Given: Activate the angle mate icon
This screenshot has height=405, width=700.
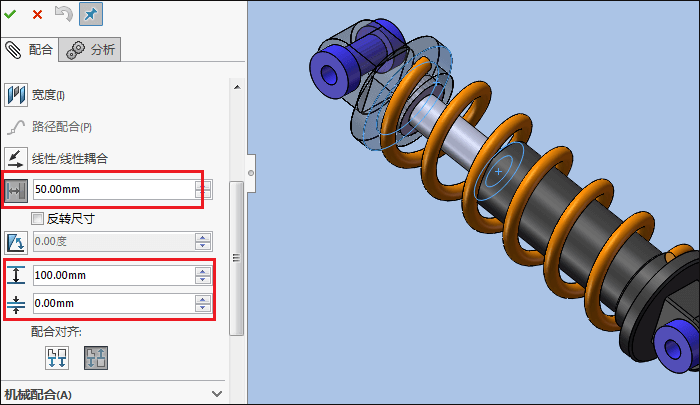Looking at the screenshot, I should [16, 242].
